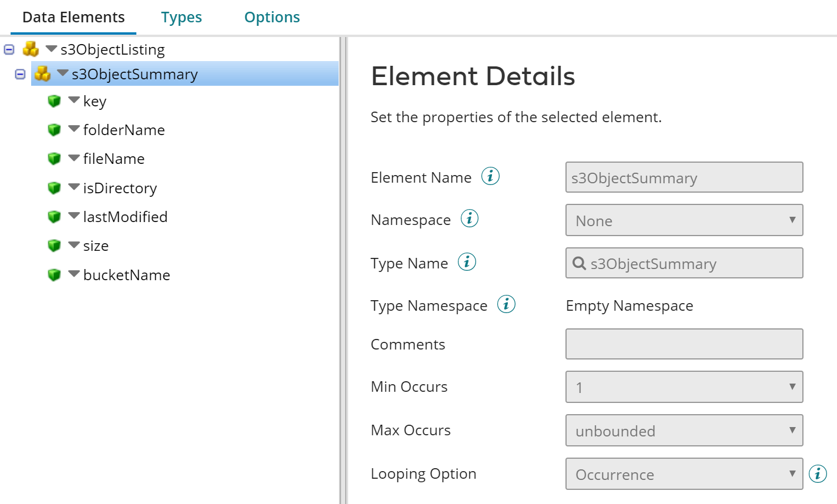Click the info icon beside Looping Option
The image size is (837, 504).
(x=817, y=473)
